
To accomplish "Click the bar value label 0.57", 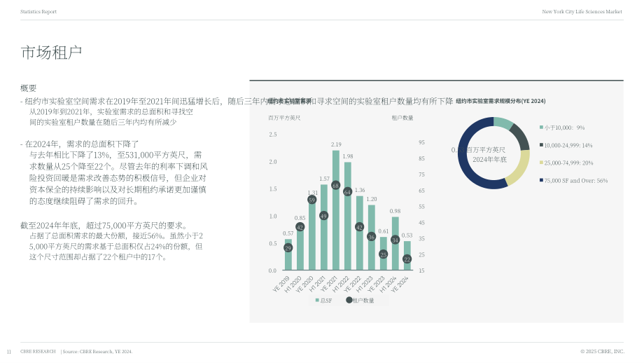I will point(288,233).
